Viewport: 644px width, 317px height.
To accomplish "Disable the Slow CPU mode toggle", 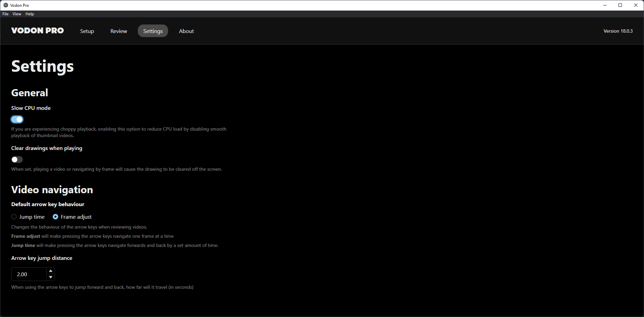I will click(17, 119).
